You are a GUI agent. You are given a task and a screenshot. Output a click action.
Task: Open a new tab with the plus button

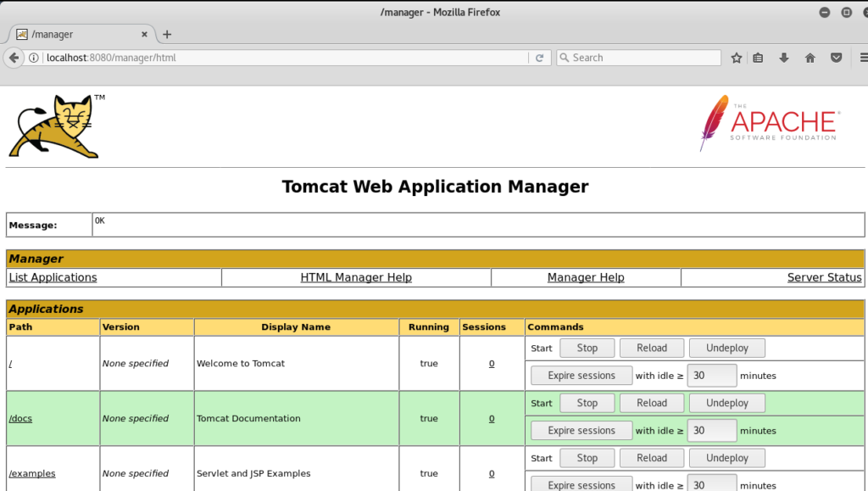click(167, 34)
